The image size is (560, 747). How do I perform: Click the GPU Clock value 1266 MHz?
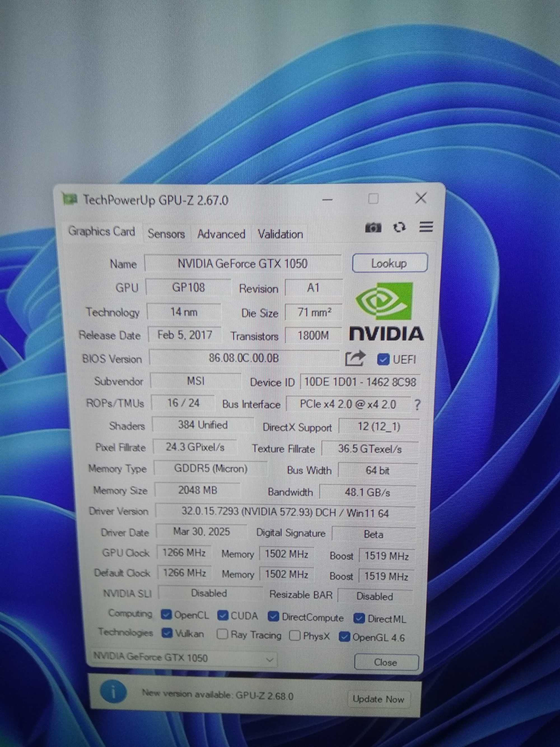tap(184, 553)
